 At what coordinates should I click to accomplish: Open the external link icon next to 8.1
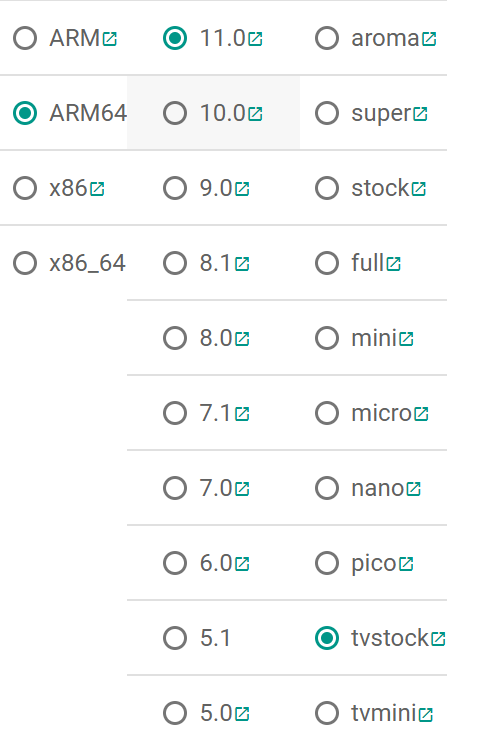242,264
